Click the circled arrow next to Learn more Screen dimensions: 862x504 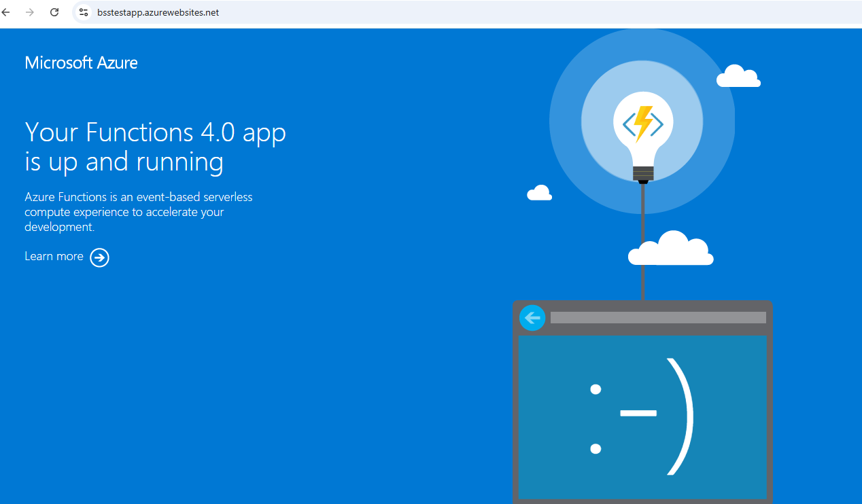[99, 257]
